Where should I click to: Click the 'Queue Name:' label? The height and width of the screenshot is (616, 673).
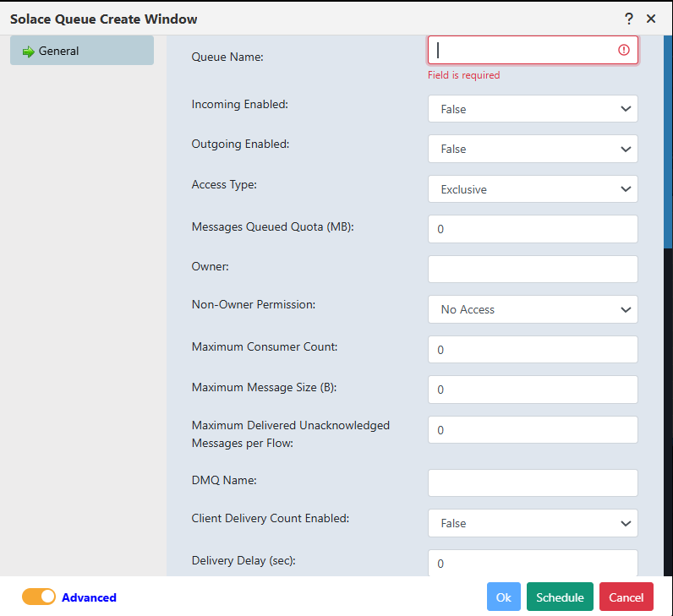pyautogui.click(x=227, y=57)
